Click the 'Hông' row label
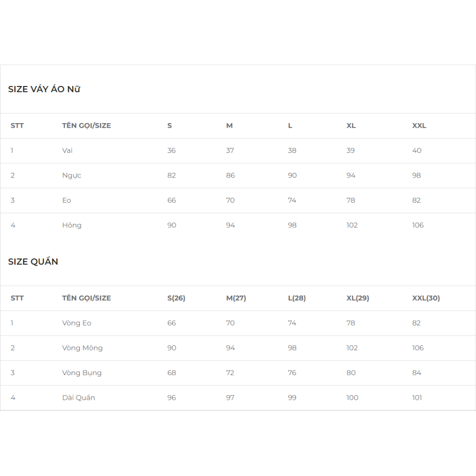Screen dimensions: 476x476 (x=72, y=225)
